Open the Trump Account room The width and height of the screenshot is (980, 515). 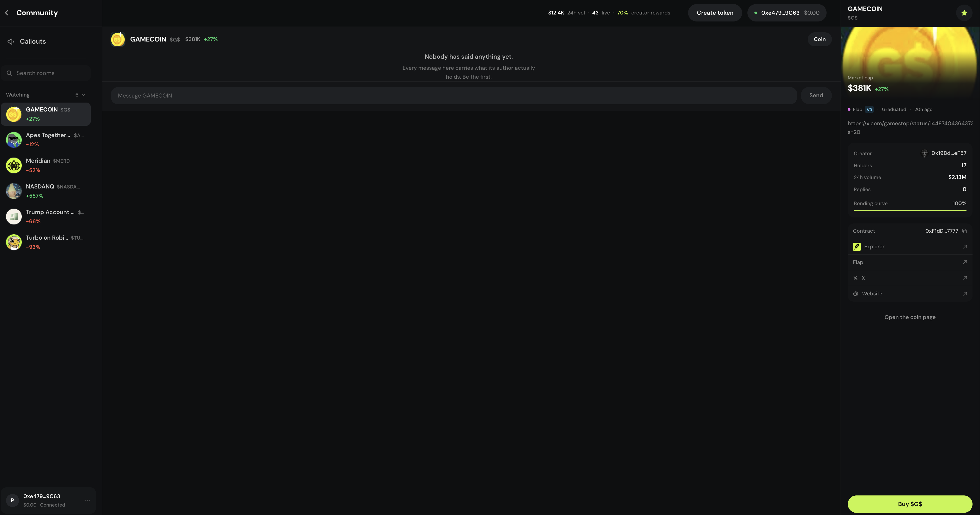[46, 216]
